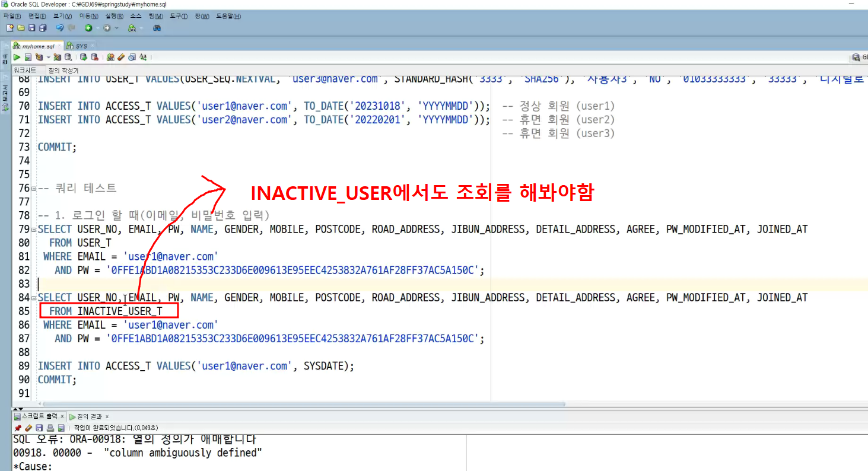Click the binoculars find database object icon
This screenshot has height=471, width=868.
[x=157, y=28]
